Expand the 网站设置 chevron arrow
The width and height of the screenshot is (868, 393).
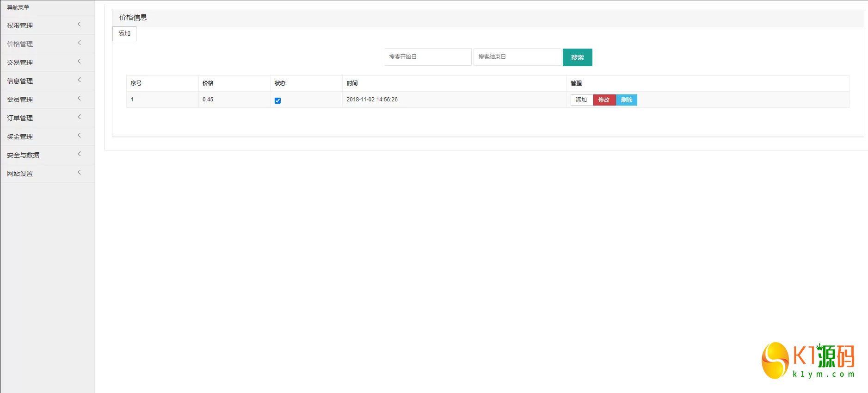tap(79, 172)
